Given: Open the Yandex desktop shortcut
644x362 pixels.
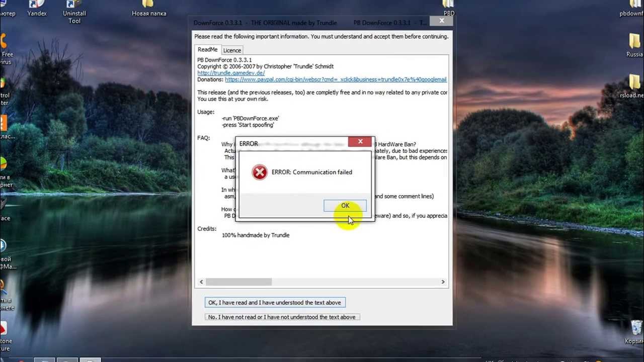Looking at the screenshot, I should point(37,9).
